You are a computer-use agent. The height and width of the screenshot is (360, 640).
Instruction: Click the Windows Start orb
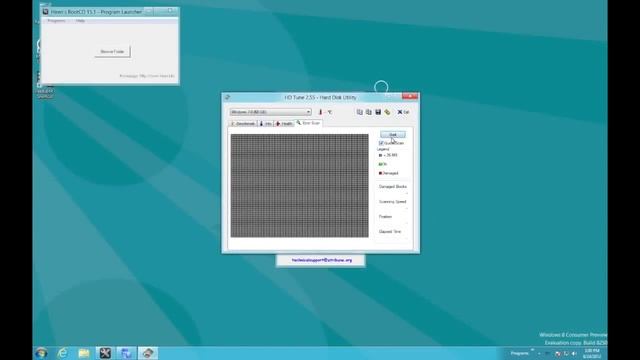41,353
